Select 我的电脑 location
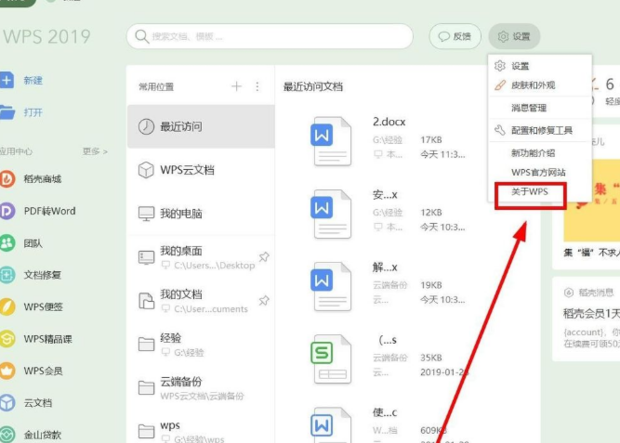620x443 pixels. (201, 214)
